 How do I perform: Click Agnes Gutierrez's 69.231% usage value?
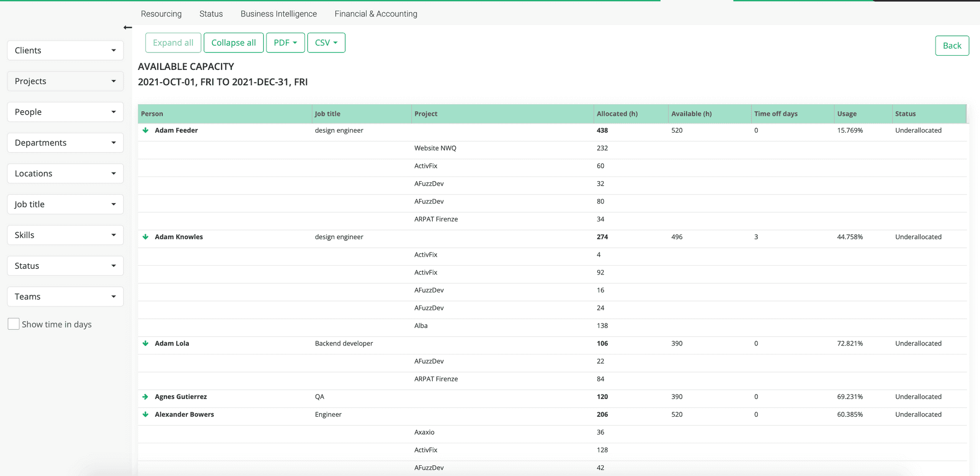(850, 397)
